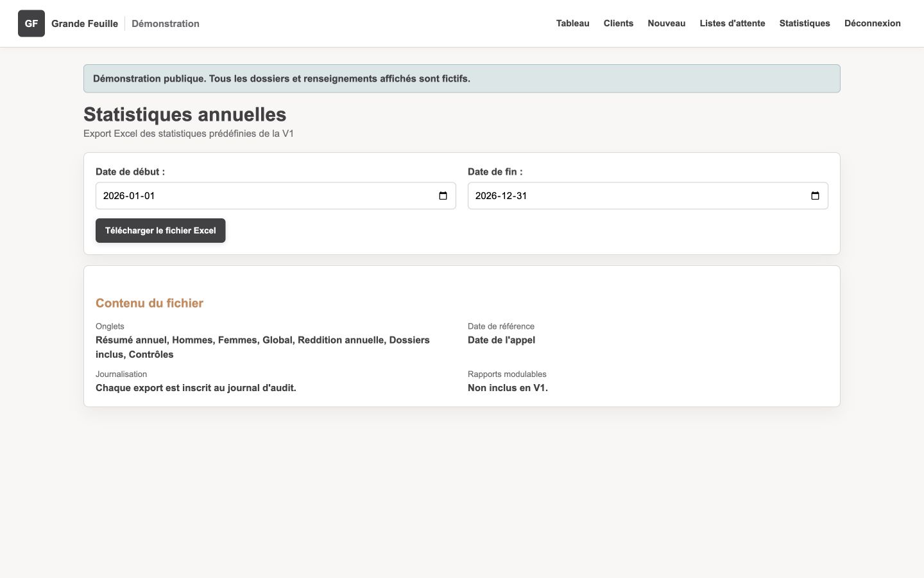Go to the Tableau page

pyautogui.click(x=572, y=23)
